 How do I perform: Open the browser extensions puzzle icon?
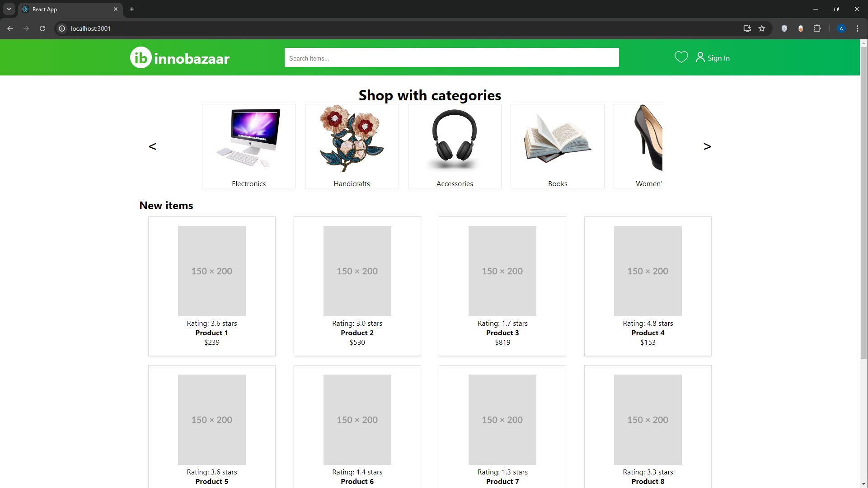tap(817, 28)
